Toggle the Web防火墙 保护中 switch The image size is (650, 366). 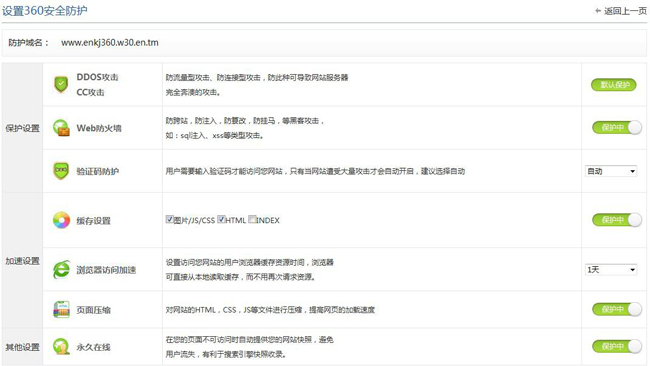coord(617,128)
